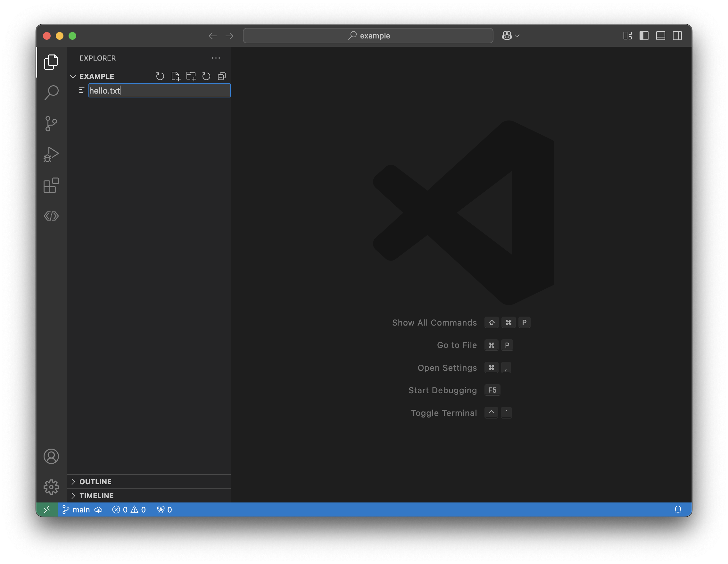Click the Copilot icon in the title bar

coord(507,36)
